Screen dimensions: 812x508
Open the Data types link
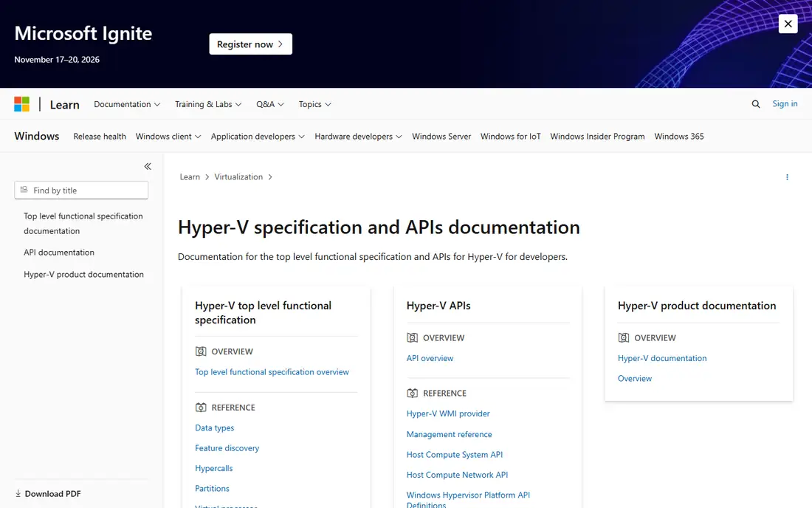[214, 428]
